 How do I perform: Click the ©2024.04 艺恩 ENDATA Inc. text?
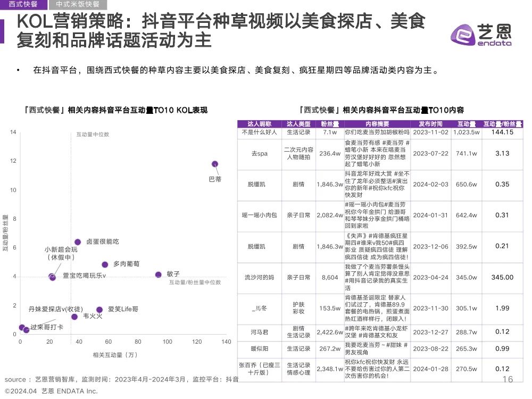(x=51, y=391)
